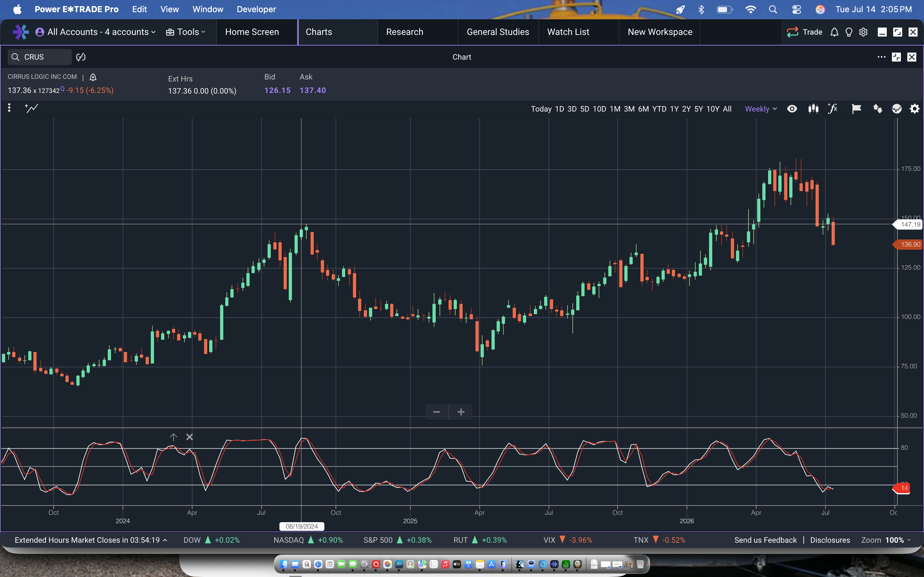
Task: Open the All Accounts dropdown
Action: 96,32
